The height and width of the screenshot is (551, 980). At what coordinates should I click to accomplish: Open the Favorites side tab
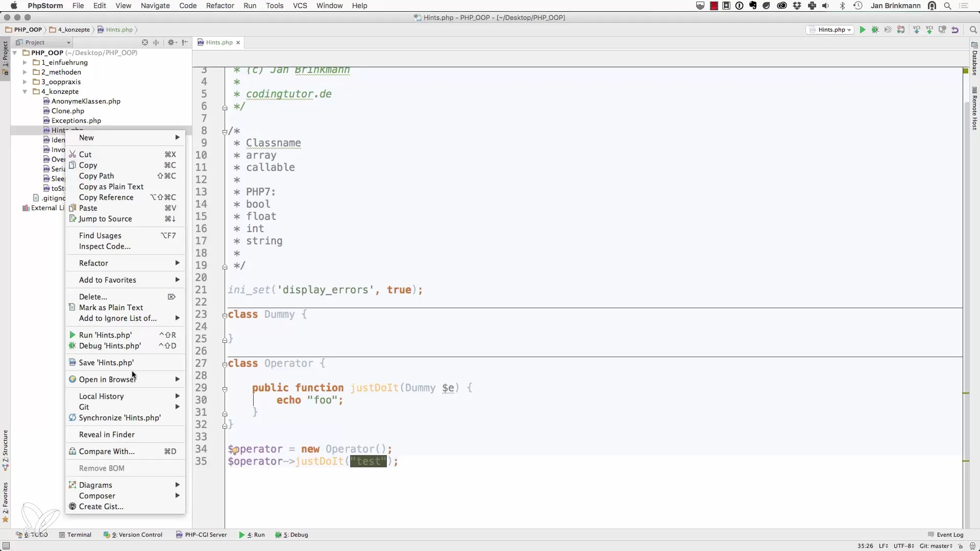(5, 503)
